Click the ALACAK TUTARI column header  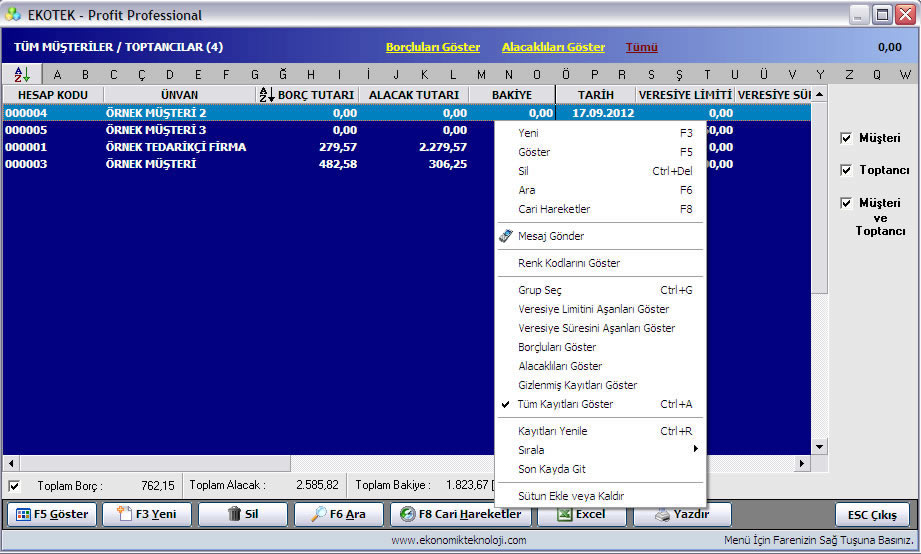tap(414, 95)
